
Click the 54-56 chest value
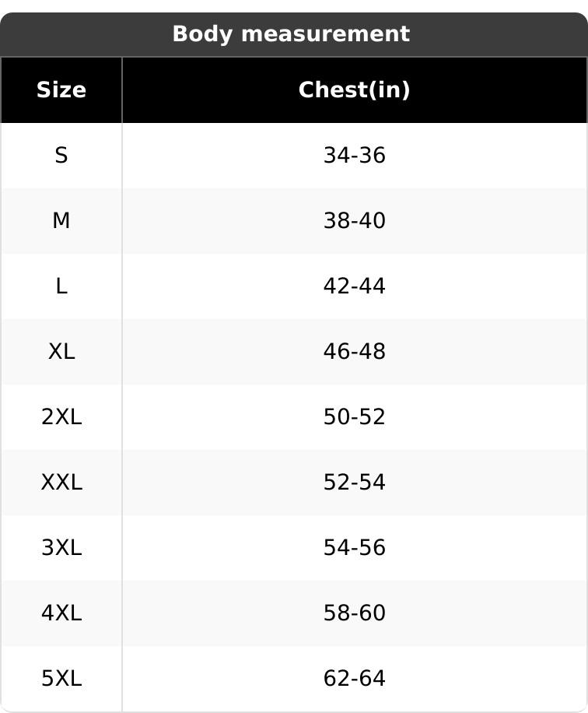[x=354, y=548]
